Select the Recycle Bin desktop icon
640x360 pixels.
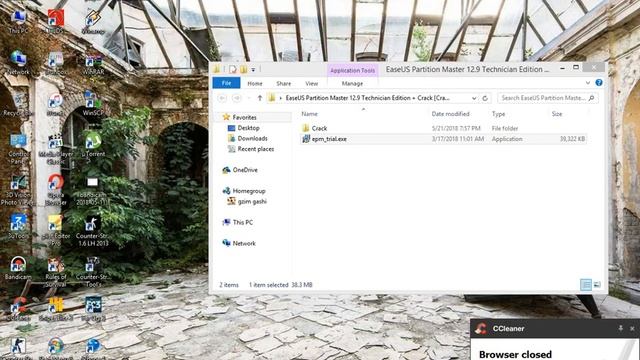18,104
